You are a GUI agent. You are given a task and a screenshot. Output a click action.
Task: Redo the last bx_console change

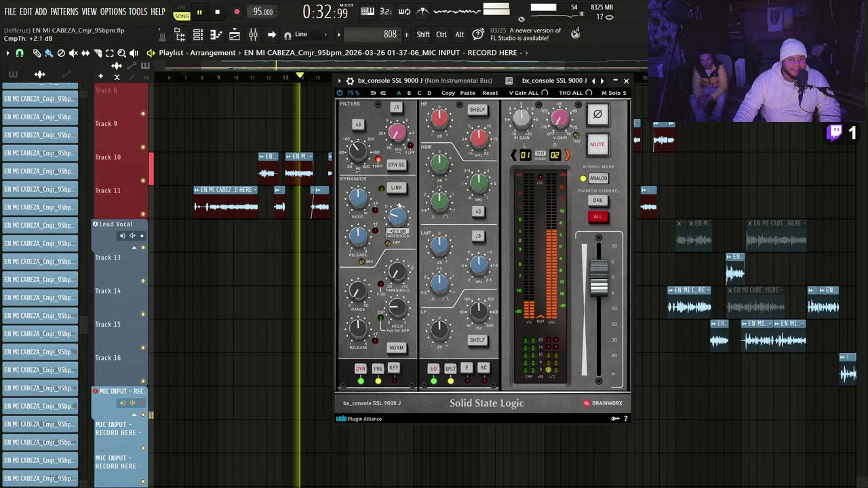pos(383,93)
